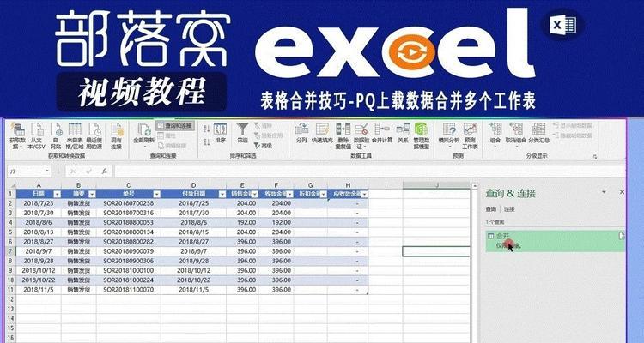Open the 获取数据 get data dropdown

18,135
